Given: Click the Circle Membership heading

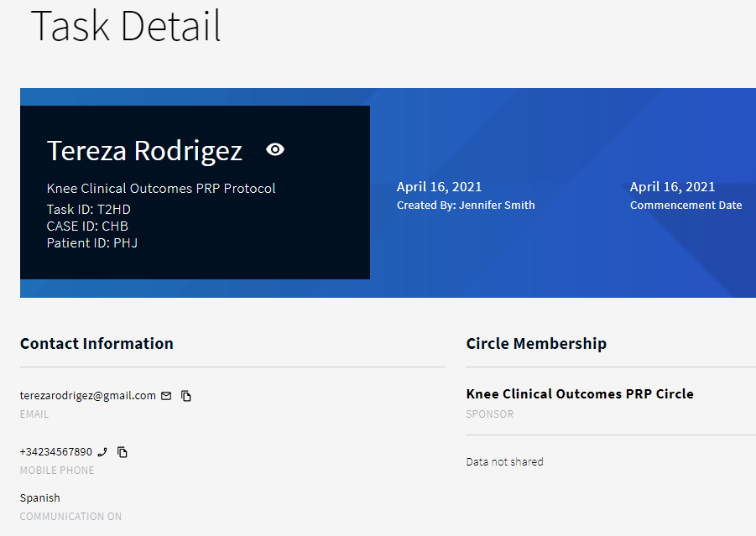Looking at the screenshot, I should coord(535,344).
